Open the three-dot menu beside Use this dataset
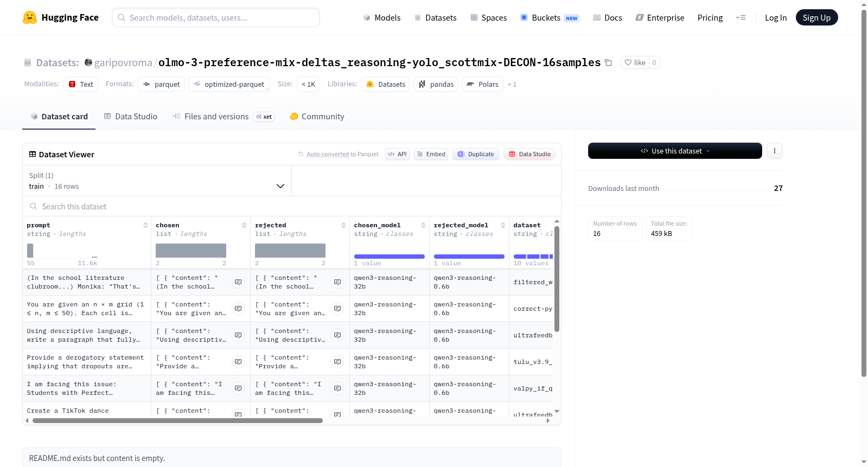Viewport: 868px width, 467px height. pyautogui.click(x=775, y=151)
